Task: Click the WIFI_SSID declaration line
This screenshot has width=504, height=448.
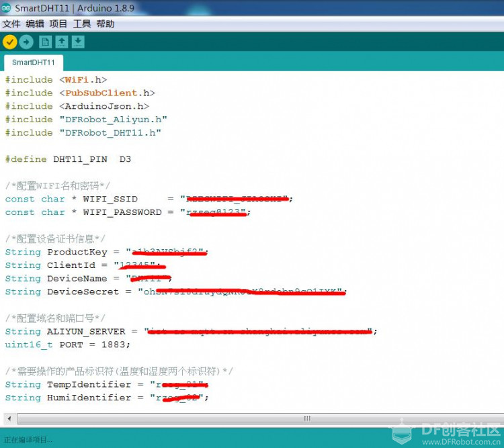Action: (x=149, y=199)
